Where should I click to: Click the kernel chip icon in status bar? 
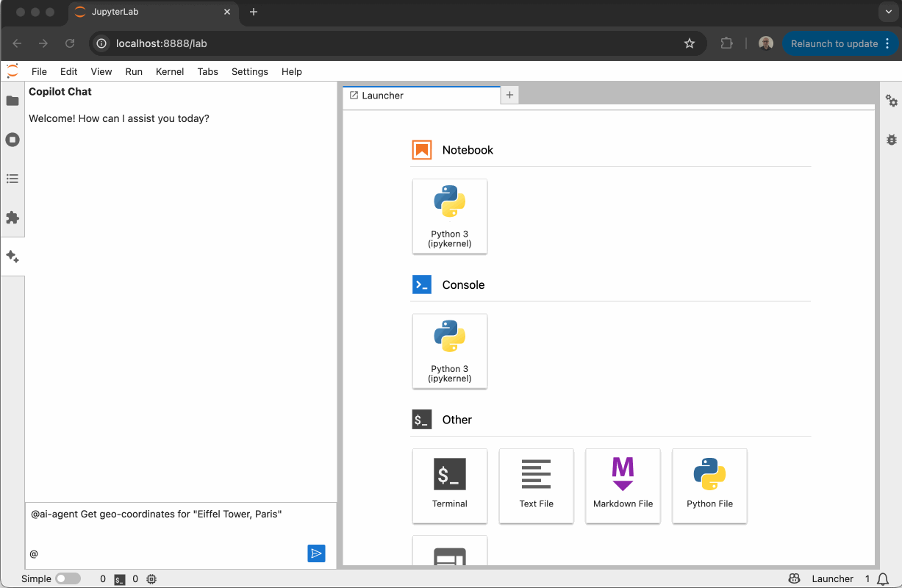151,579
